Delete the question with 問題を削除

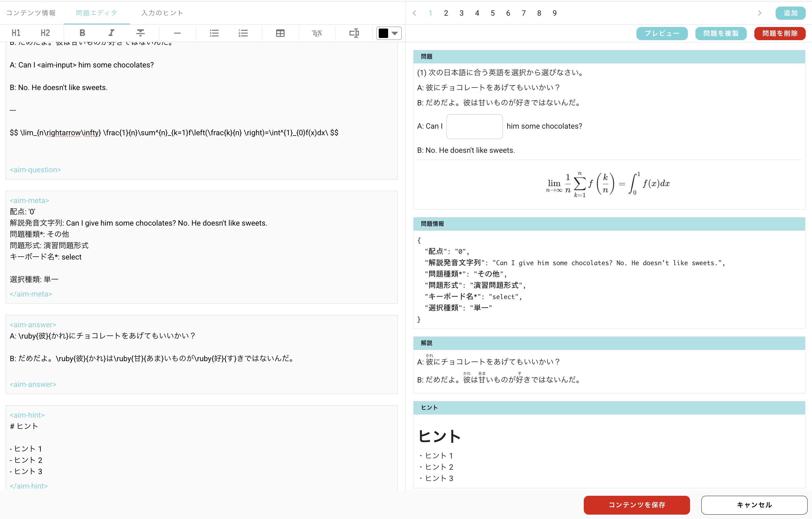click(x=780, y=33)
